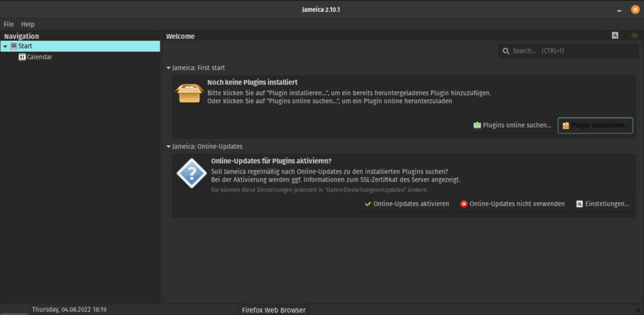The height and width of the screenshot is (315, 644).
Task: Click the Firefox Web Browser label
Action: point(274,310)
